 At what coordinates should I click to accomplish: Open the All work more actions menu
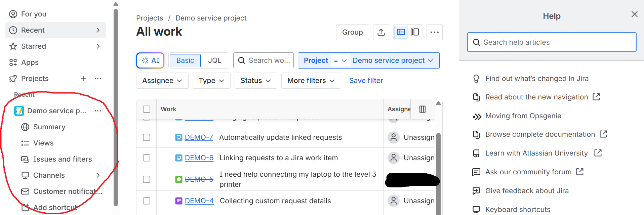(434, 32)
